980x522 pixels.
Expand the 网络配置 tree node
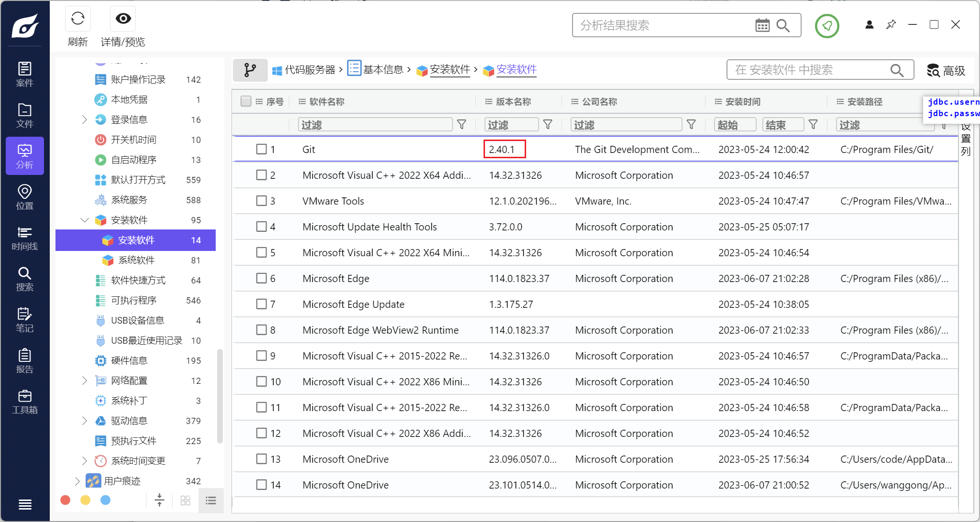click(x=84, y=381)
